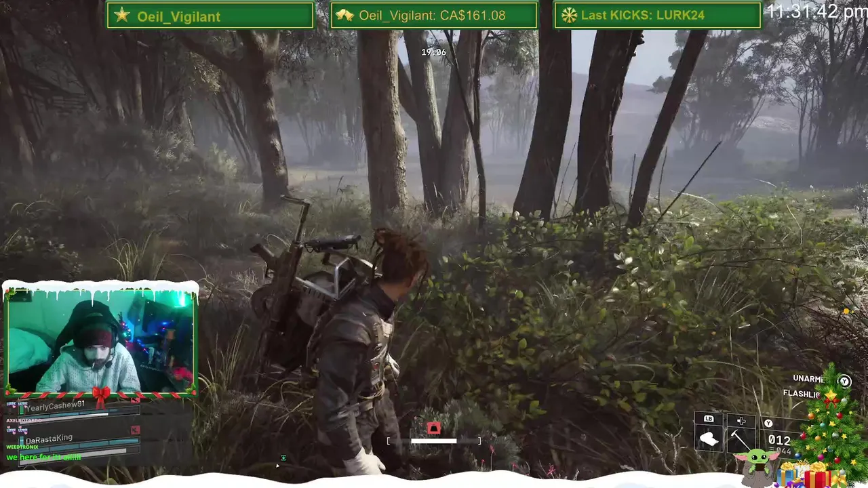Click the Oeil_Vigilant: CA$161.08 donation panel
Image resolution: width=868 pixels, height=488 pixels.
tap(433, 15)
